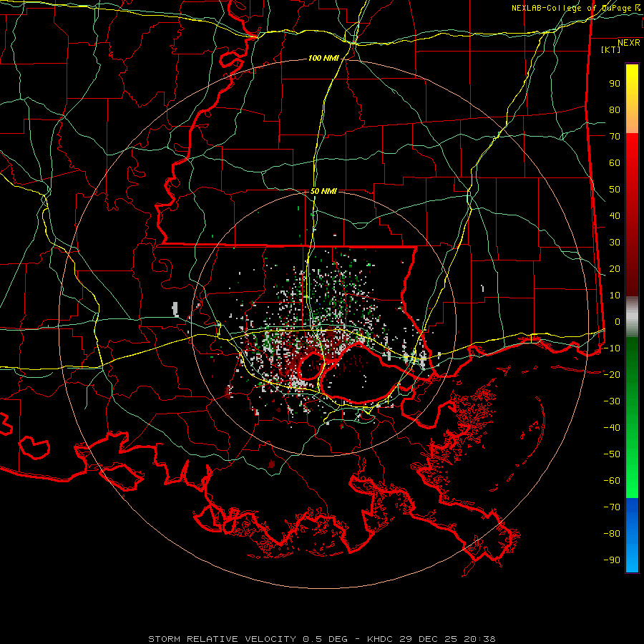The width and height of the screenshot is (644, 644).
Task: Click the 50 NMI range ring label
Action: point(323,191)
